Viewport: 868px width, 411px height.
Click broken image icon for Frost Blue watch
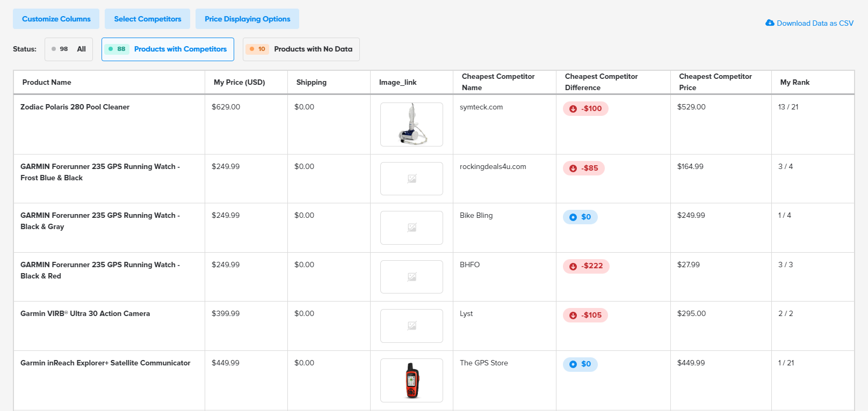pyautogui.click(x=412, y=179)
